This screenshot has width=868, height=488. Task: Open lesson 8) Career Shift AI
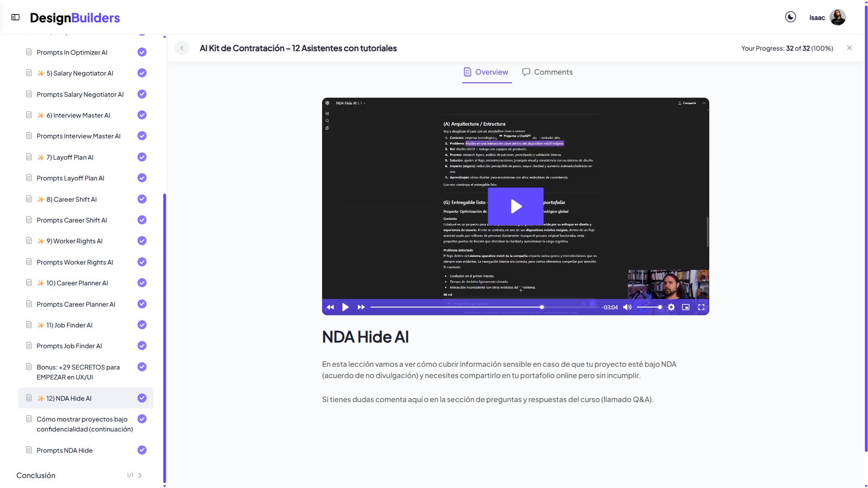tap(71, 199)
